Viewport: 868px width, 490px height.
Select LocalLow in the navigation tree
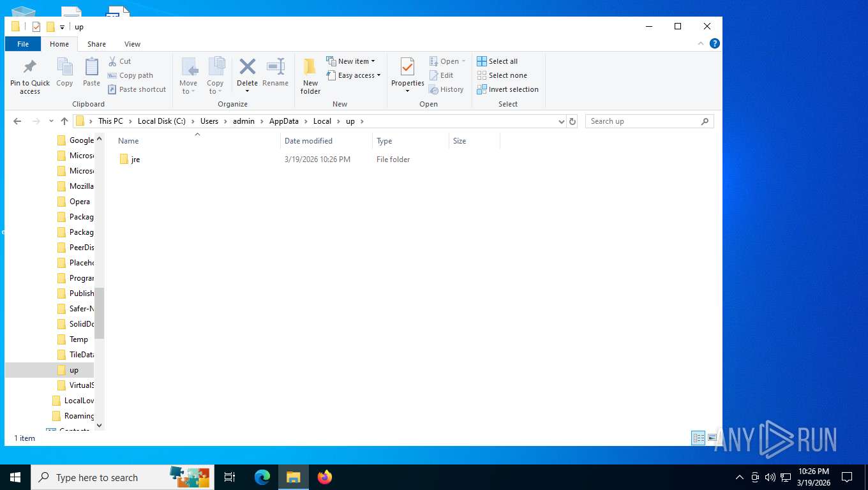[79, 401]
